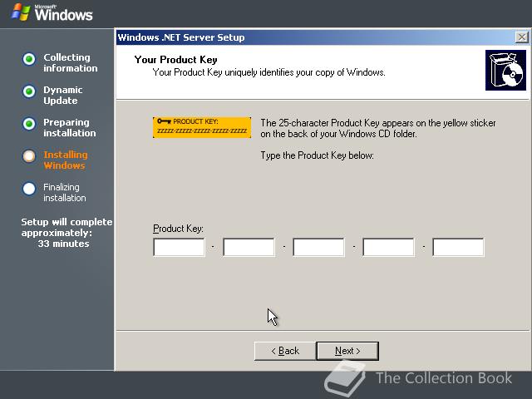Focus the first Product Key field
Image resolution: width=532 pixels, height=399 pixels.
coord(179,247)
